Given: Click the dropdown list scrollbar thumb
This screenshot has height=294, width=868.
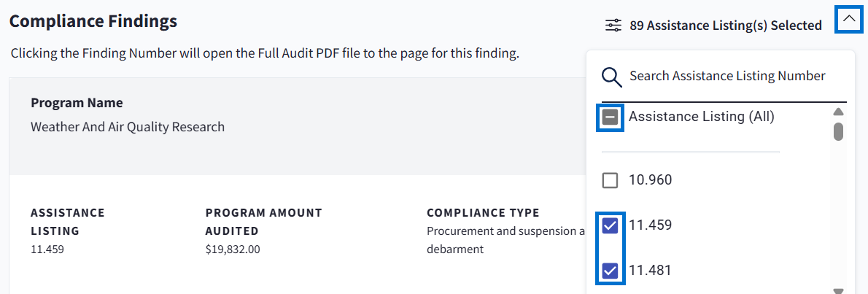Looking at the screenshot, I should [x=838, y=131].
